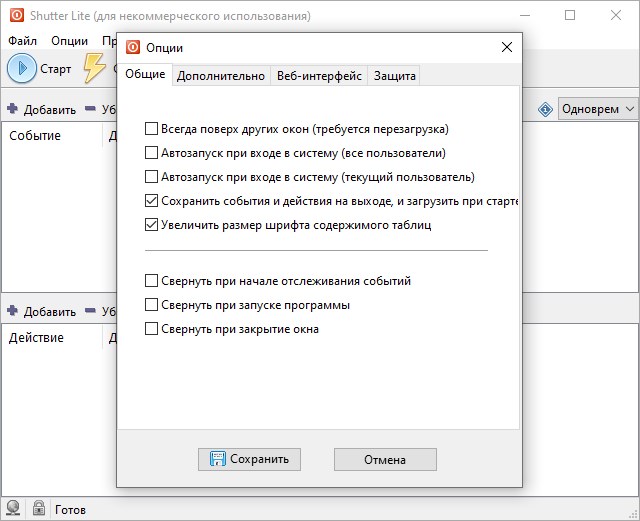Click the web interface globe icon in status bar
This screenshot has width=640, height=521.
pyautogui.click(x=13, y=509)
